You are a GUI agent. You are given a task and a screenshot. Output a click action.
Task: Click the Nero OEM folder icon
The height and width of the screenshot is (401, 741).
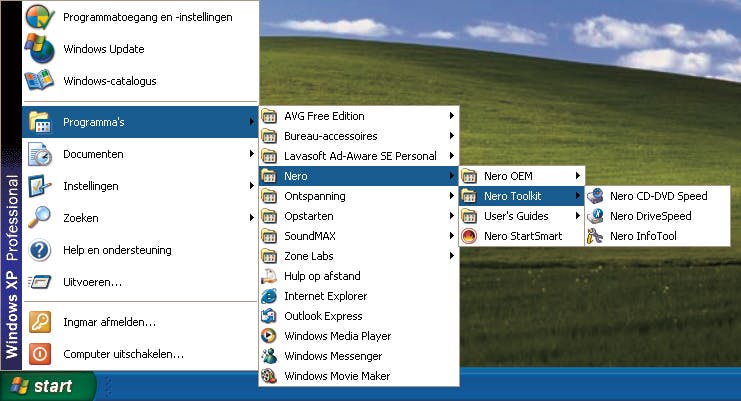point(469,176)
